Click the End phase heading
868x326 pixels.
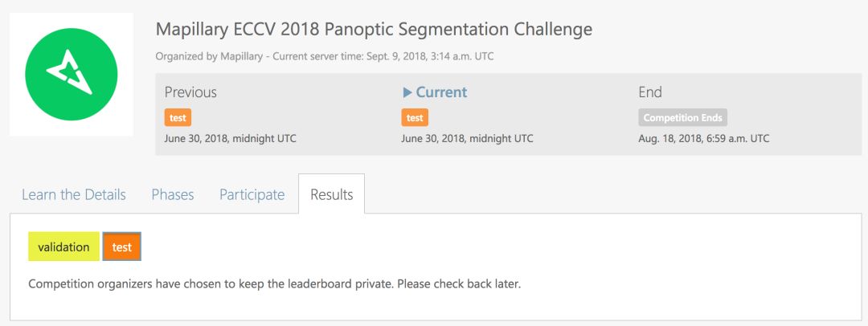pos(650,92)
